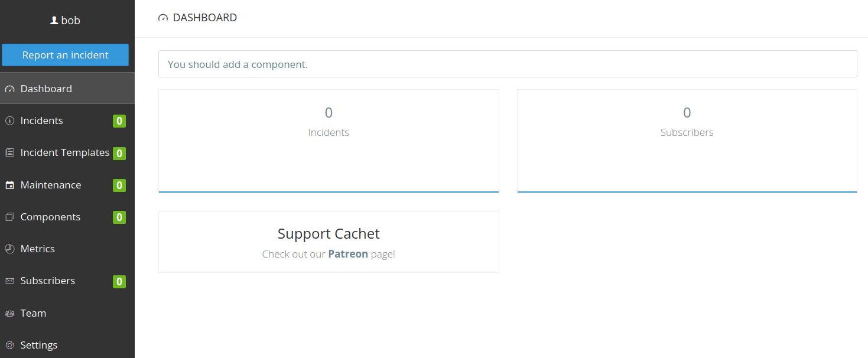Screen dimensions: 868x358
Task: Open the Team page label
Action: point(33,313)
